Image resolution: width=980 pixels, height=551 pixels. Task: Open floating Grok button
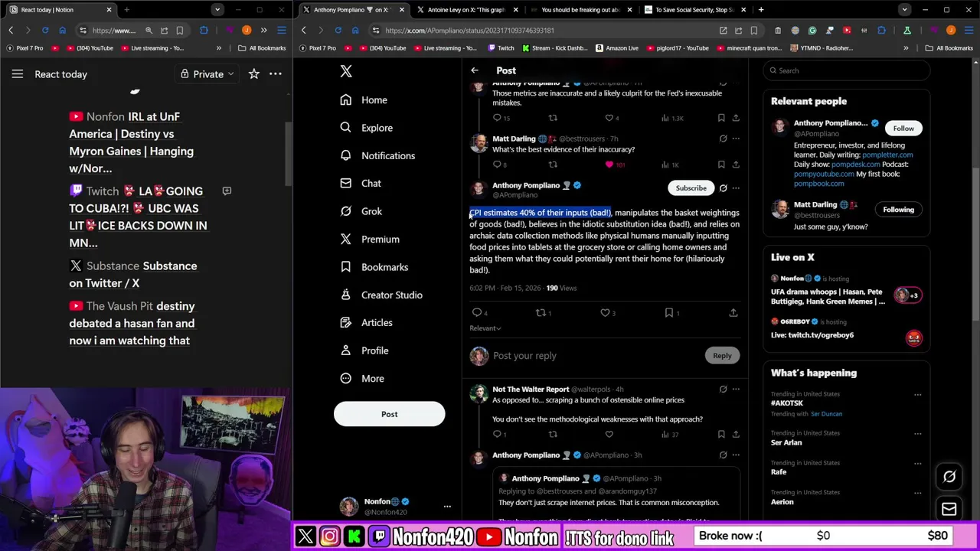click(949, 477)
